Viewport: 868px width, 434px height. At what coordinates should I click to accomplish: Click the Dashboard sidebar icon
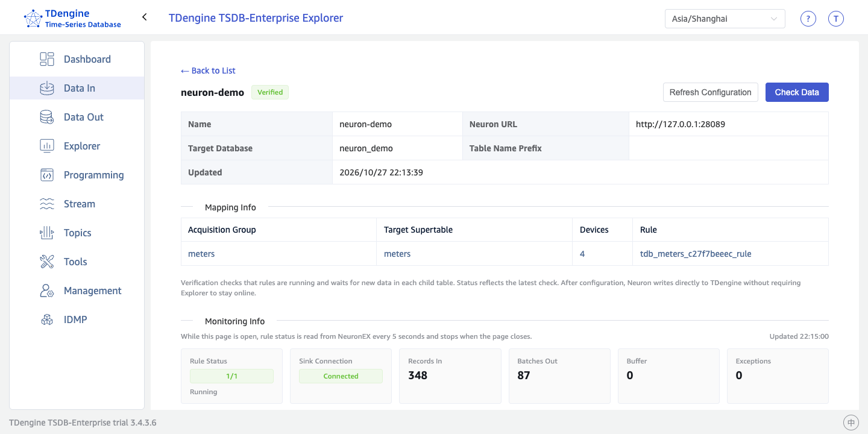[47, 59]
